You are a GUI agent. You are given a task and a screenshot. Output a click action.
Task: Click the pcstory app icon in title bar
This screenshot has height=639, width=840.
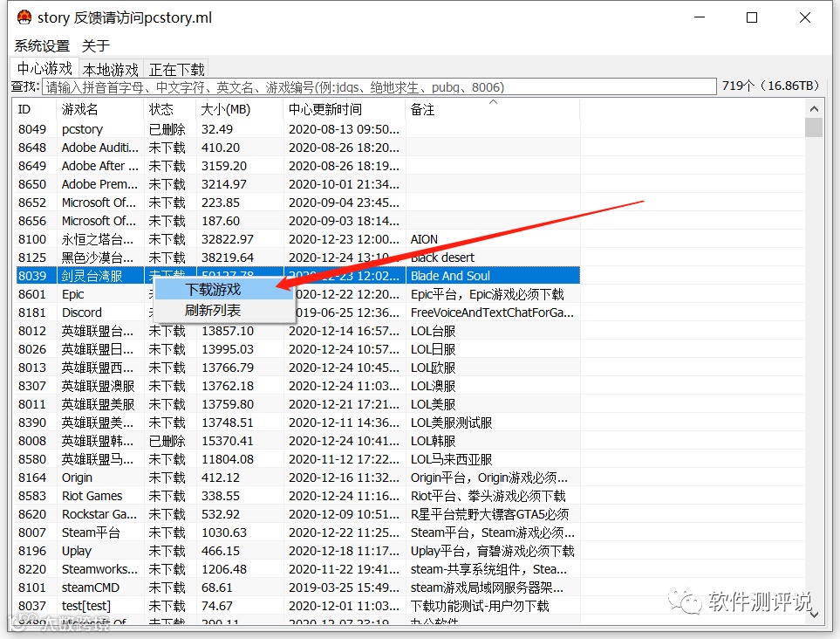click(x=24, y=17)
